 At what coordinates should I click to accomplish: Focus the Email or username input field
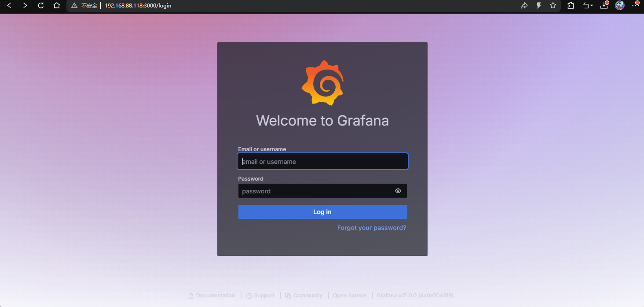[x=322, y=161]
